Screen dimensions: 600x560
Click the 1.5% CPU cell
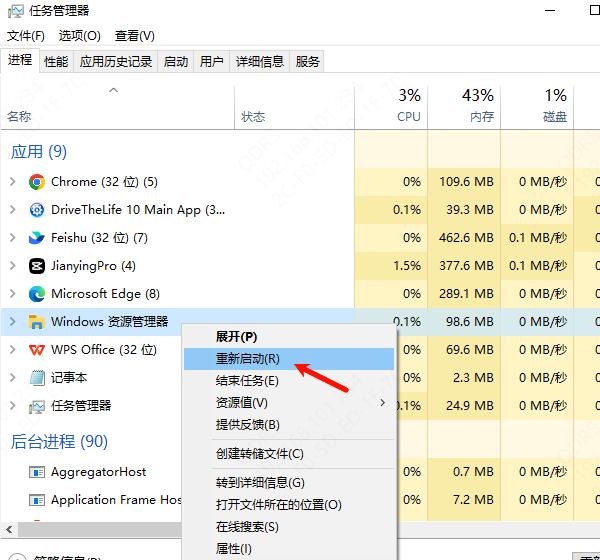(x=391, y=266)
